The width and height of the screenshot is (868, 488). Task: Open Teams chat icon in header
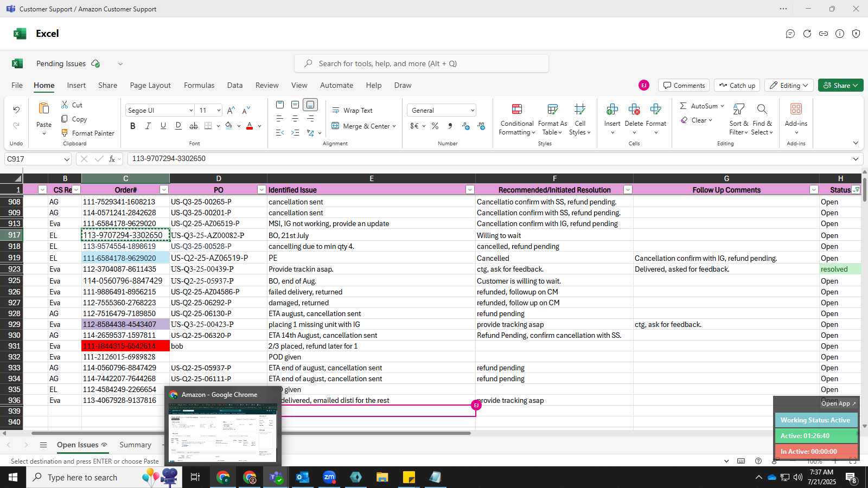(x=790, y=34)
